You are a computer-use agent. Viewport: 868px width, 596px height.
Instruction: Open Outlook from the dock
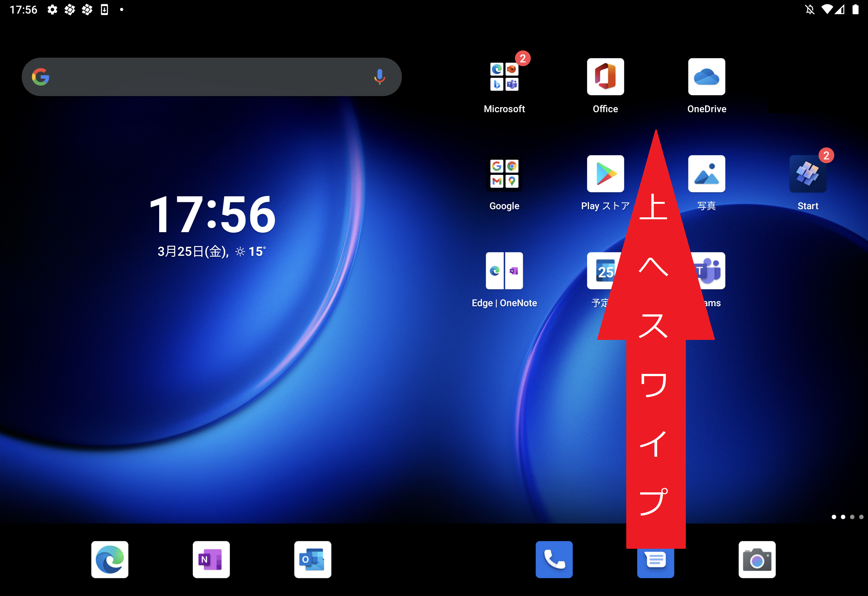[x=312, y=559]
